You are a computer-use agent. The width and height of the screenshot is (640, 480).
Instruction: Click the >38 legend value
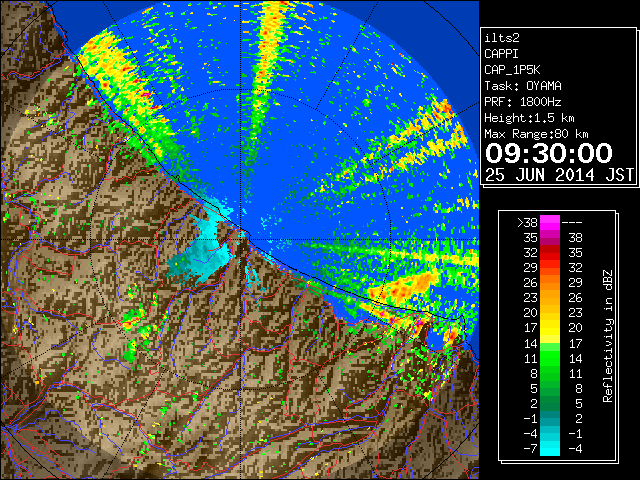(x=527, y=223)
